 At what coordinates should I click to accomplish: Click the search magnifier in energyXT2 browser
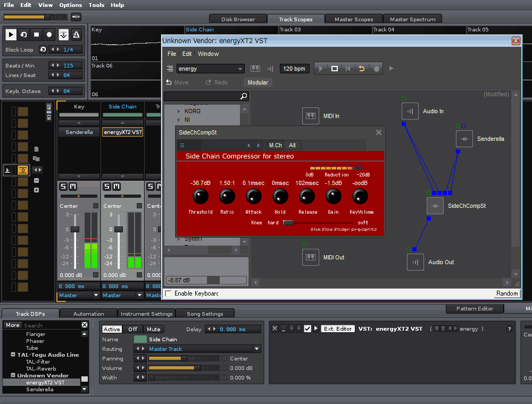coord(244,96)
